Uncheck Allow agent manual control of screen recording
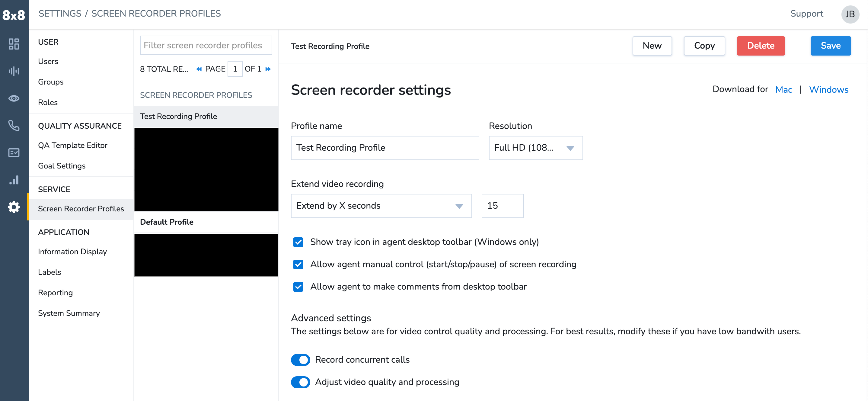This screenshot has width=868, height=401. (298, 265)
